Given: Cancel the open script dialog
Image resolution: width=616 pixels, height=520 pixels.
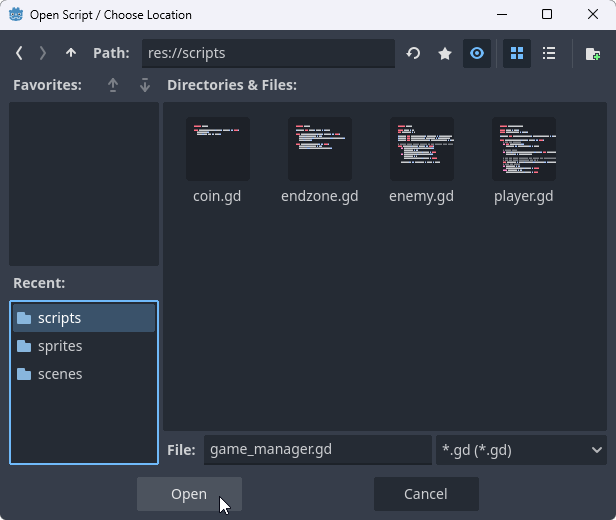Looking at the screenshot, I should pos(426,494).
